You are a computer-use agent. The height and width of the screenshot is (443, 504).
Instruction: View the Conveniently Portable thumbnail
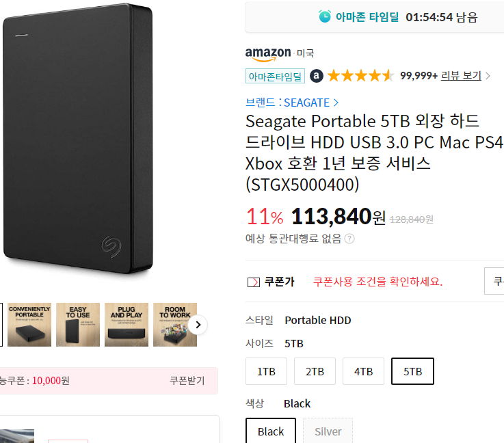click(x=29, y=325)
